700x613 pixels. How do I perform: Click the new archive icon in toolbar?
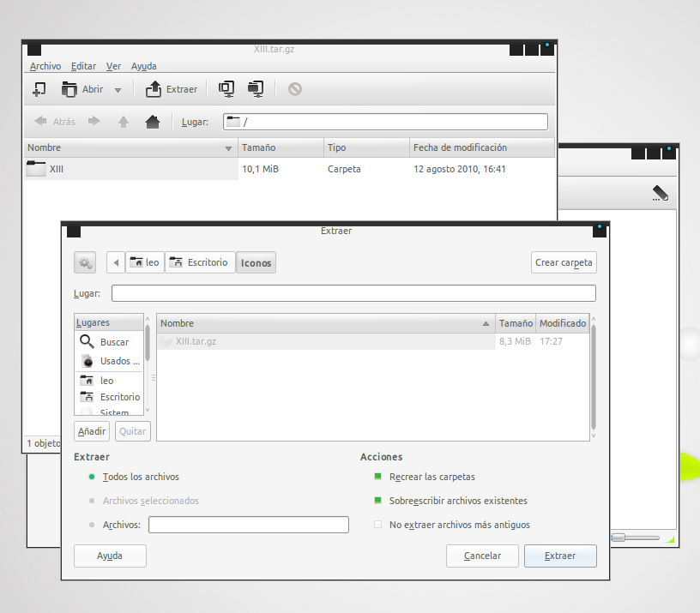click(39, 89)
